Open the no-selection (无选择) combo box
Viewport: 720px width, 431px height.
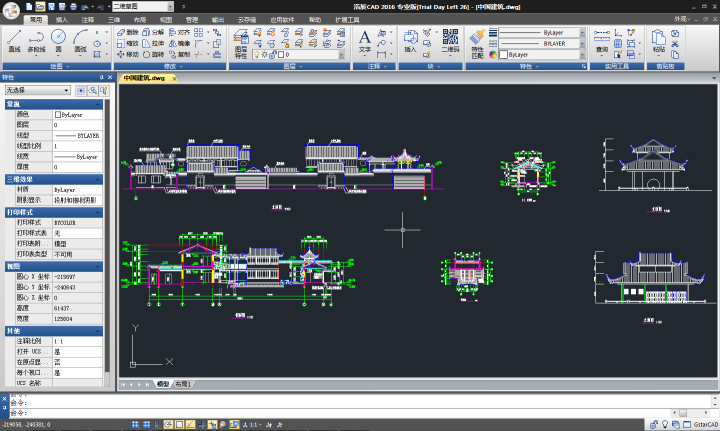pyautogui.click(x=38, y=90)
